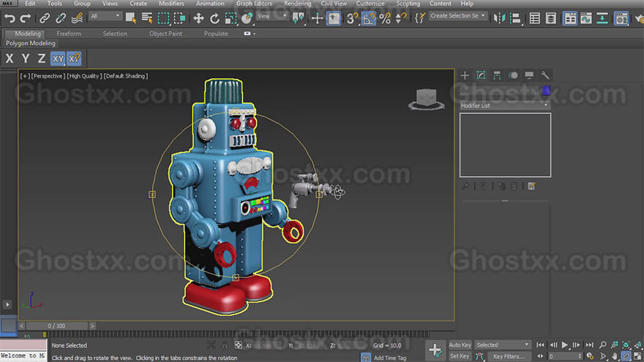Click the Default Shading viewport label

125,76
